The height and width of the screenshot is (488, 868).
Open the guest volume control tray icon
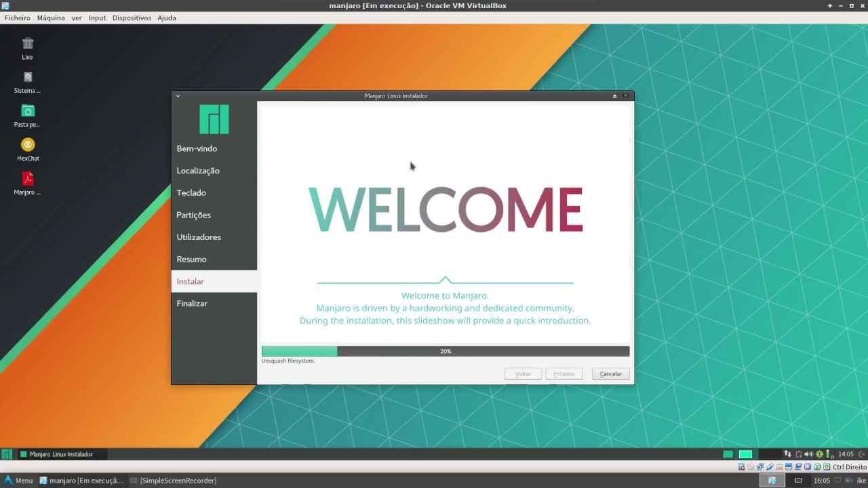tap(808, 454)
